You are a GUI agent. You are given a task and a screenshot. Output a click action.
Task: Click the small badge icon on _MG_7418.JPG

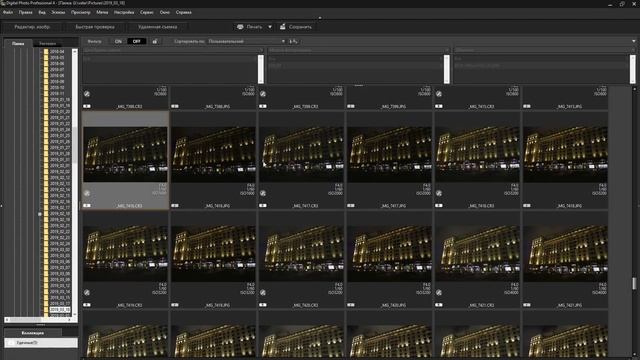[x=527, y=205]
